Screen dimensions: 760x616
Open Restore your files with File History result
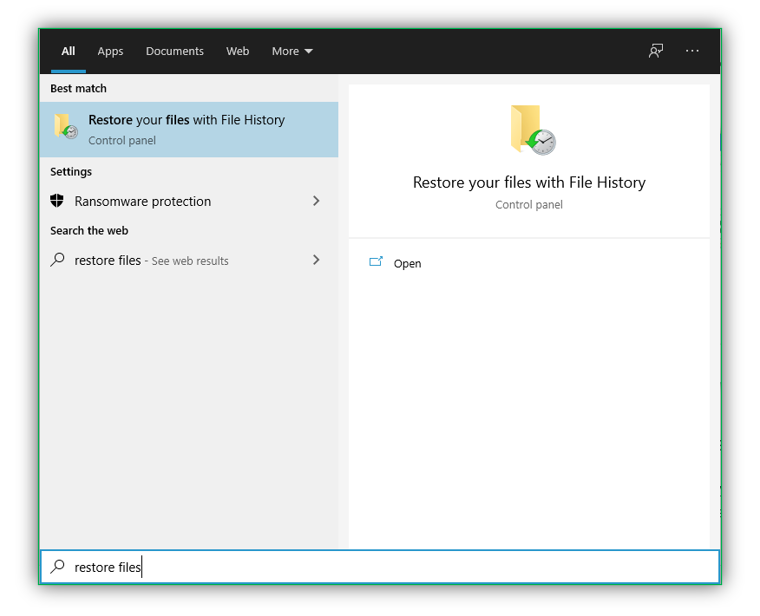point(189,129)
